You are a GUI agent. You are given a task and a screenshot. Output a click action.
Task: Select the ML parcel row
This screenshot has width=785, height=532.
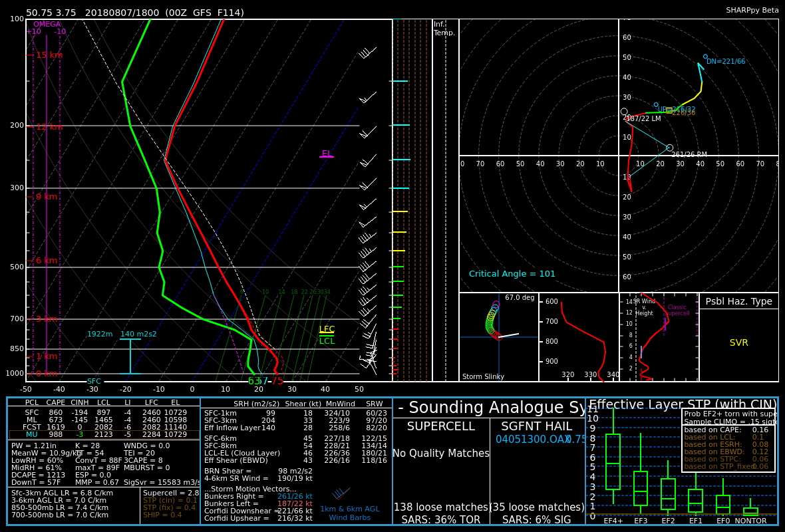click(x=104, y=420)
